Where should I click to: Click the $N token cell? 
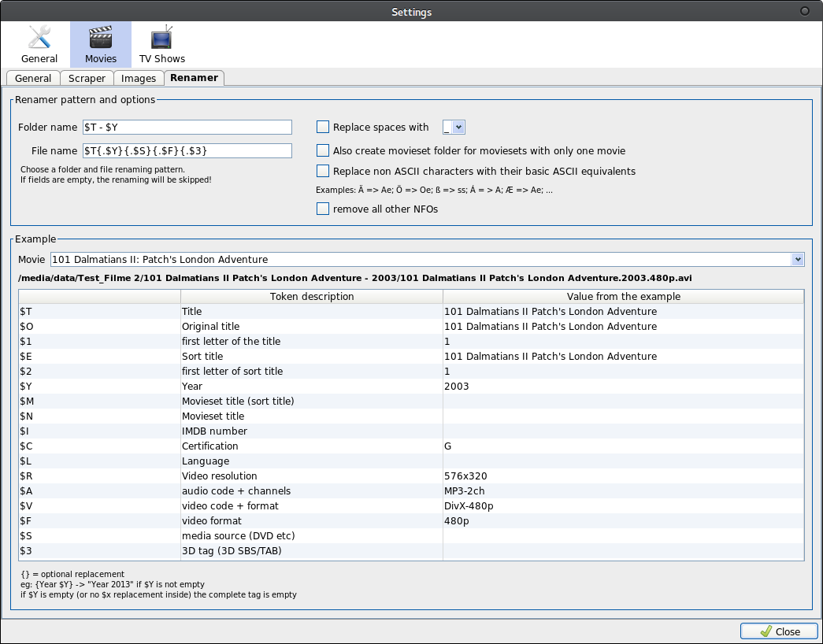[x=100, y=416]
